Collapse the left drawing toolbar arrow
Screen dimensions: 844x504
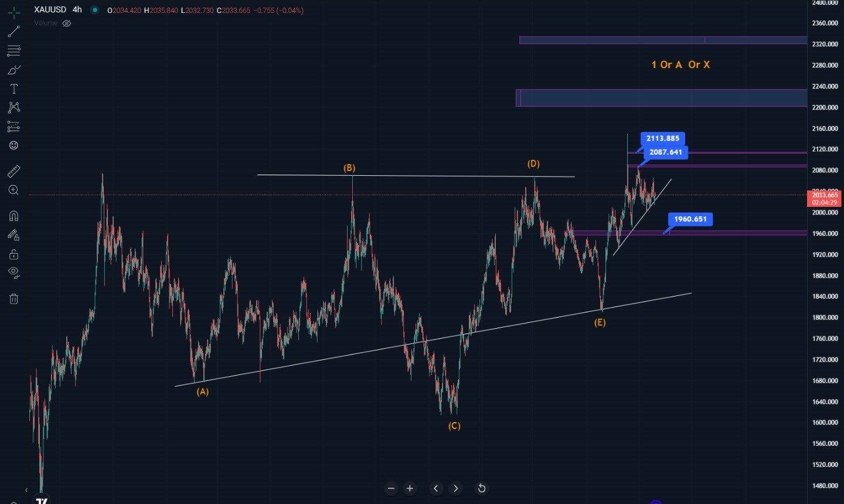[26, 490]
